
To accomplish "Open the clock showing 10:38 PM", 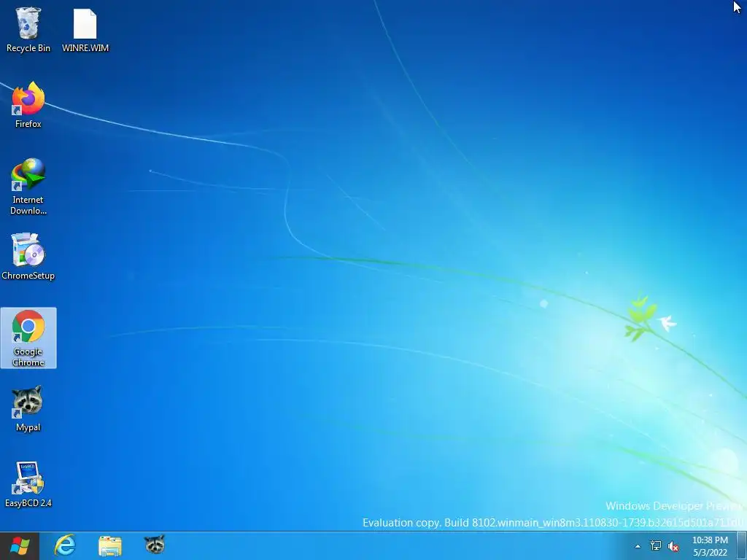I will (710, 546).
